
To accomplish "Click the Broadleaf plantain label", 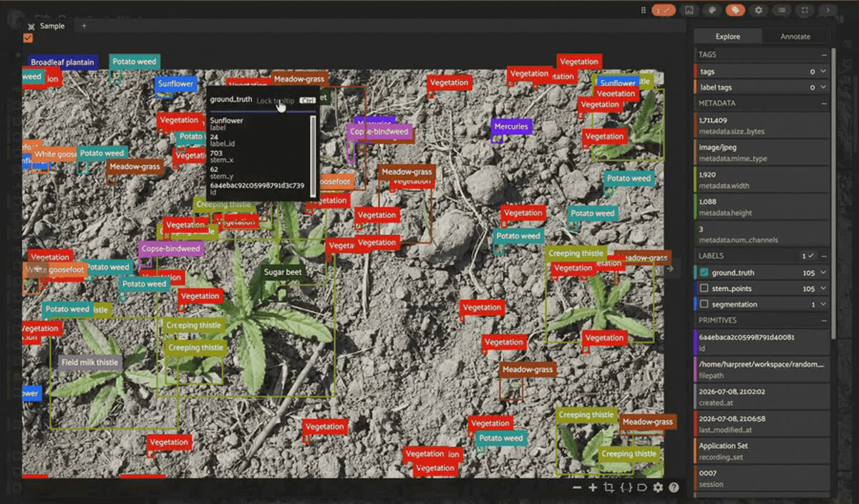I will (x=62, y=62).
